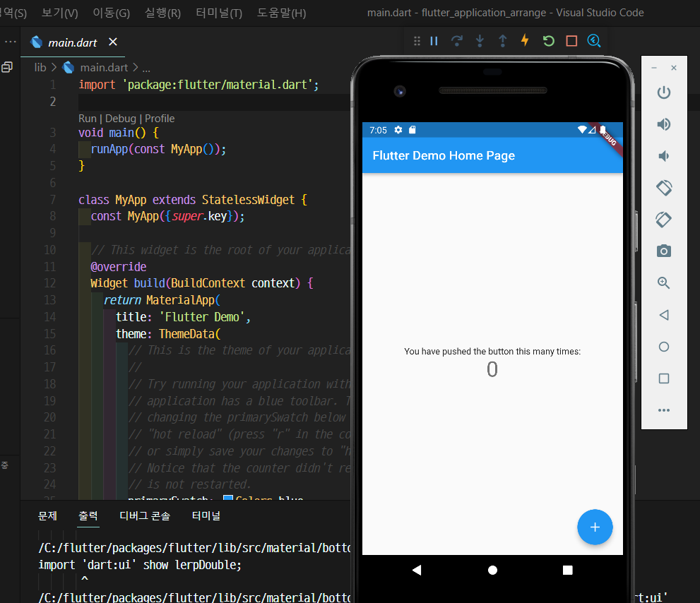Click the activity bar copy icon
This screenshot has width=700, height=603.
pos(7,67)
